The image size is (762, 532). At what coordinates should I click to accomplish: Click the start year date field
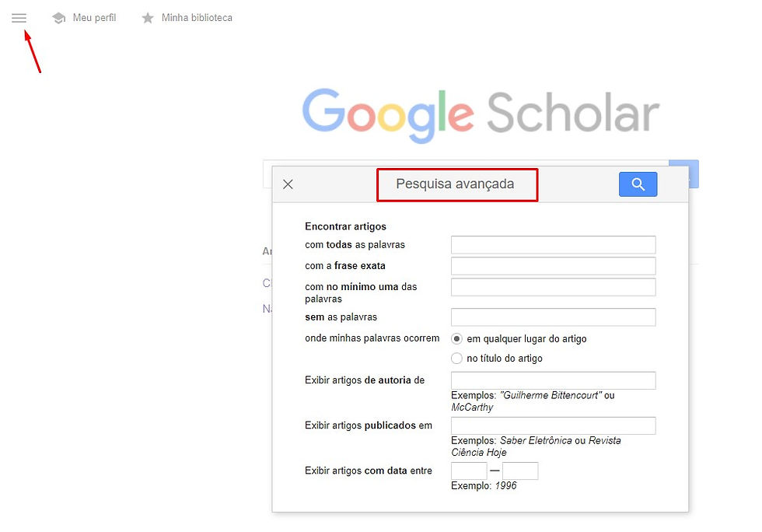(x=469, y=471)
